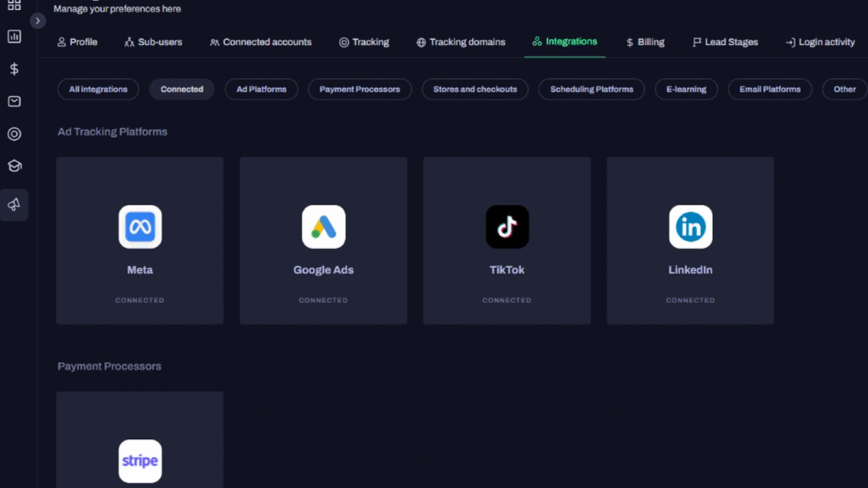Click the Stripe logo icon
The width and height of the screenshot is (868, 488).
[x=140, y=461]
